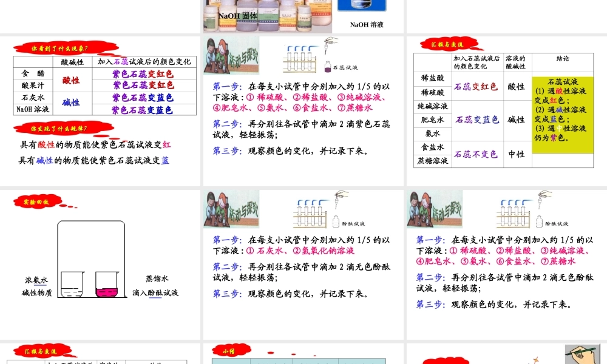Click sentence 具有酸性的物质能使紫色石蕊试液变红
Screen dimensions: 607x364
coord(95,144)
